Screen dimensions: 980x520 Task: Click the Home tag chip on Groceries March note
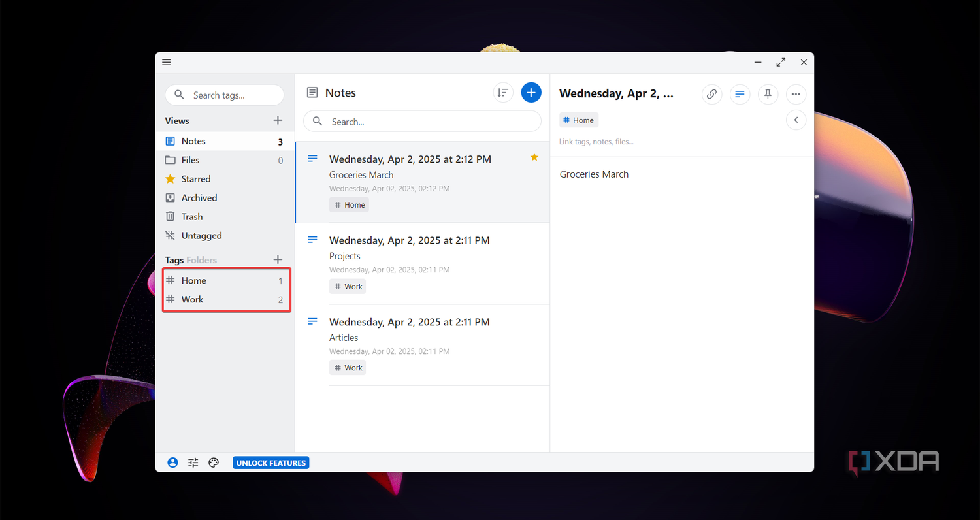(349, 205)
